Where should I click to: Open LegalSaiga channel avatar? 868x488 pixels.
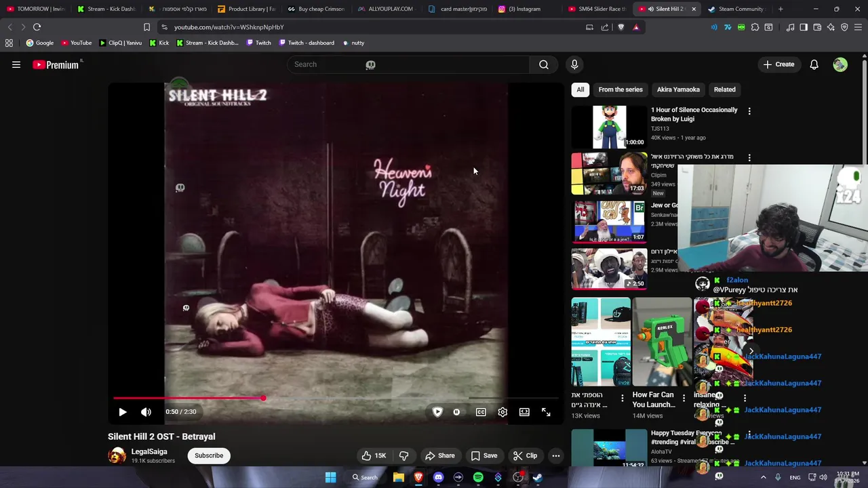click(x=117, y=455)
